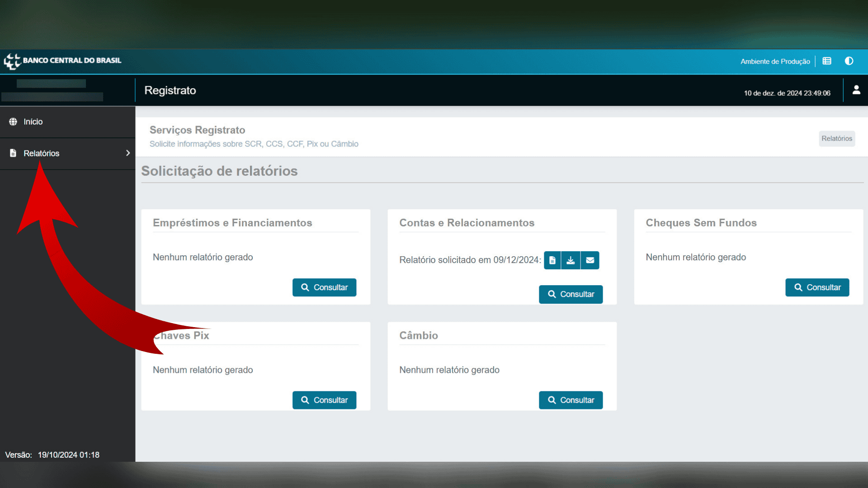
Task: Click 'Nenhum relatório gerado' under Cheques Sem Fundos
Action: 696,258
